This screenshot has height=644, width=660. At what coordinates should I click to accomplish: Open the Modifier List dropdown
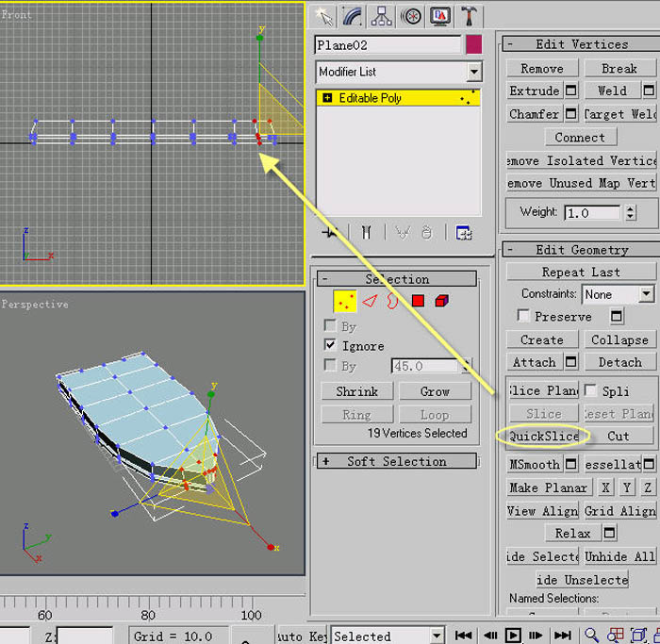(474, 72)
